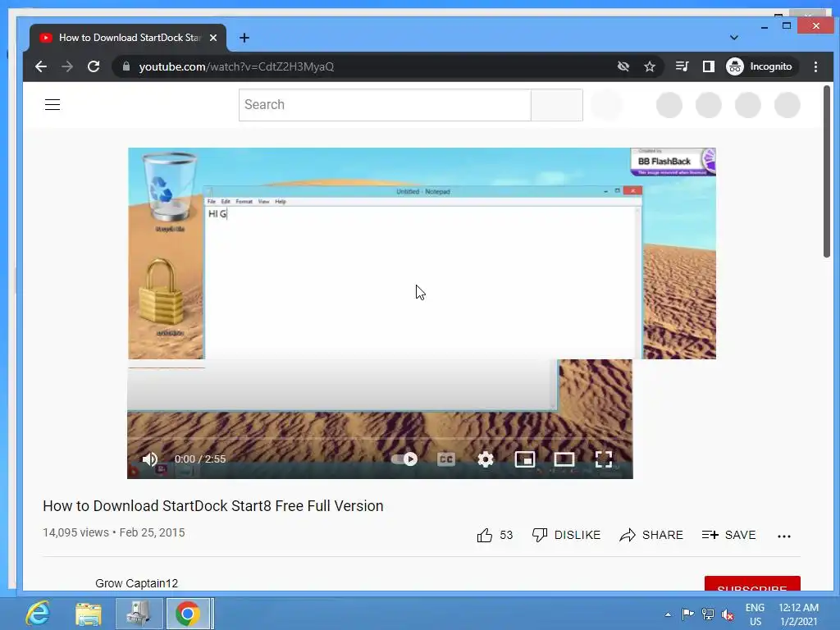840x630 pixels.
Task: Click the third-party cookies blocked eye icon
Action: (623, 66)
